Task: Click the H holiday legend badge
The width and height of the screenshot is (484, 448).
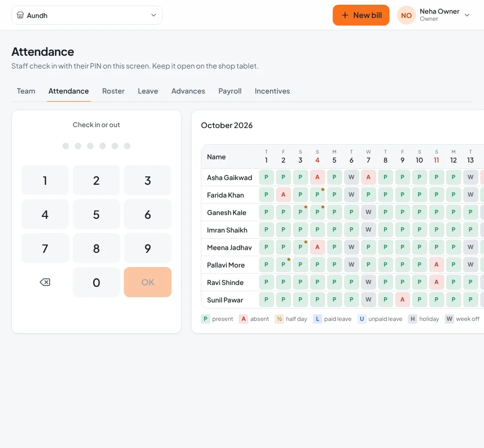Action: (x=413, y=319)
